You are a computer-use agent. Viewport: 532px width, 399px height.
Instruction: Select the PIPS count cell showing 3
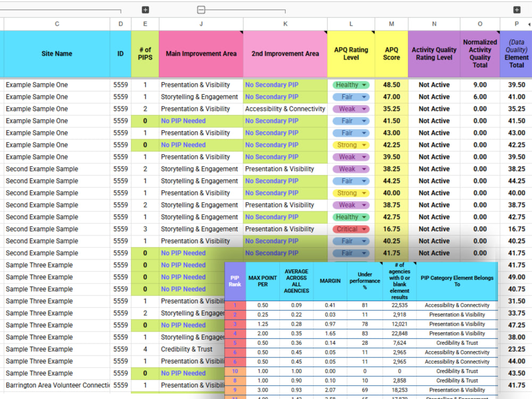(145, 229)
